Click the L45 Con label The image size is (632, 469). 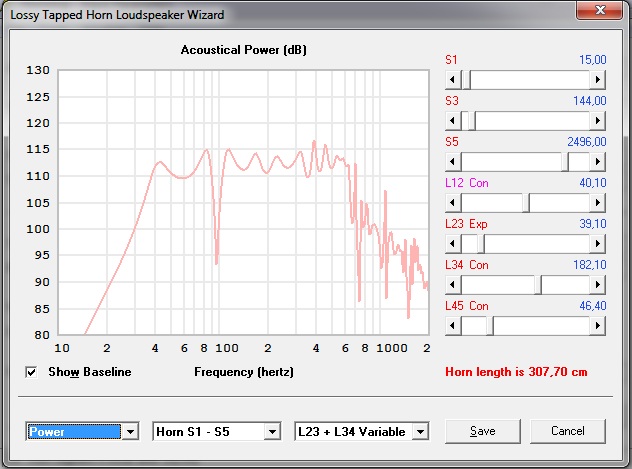click(x=467, y=306)
